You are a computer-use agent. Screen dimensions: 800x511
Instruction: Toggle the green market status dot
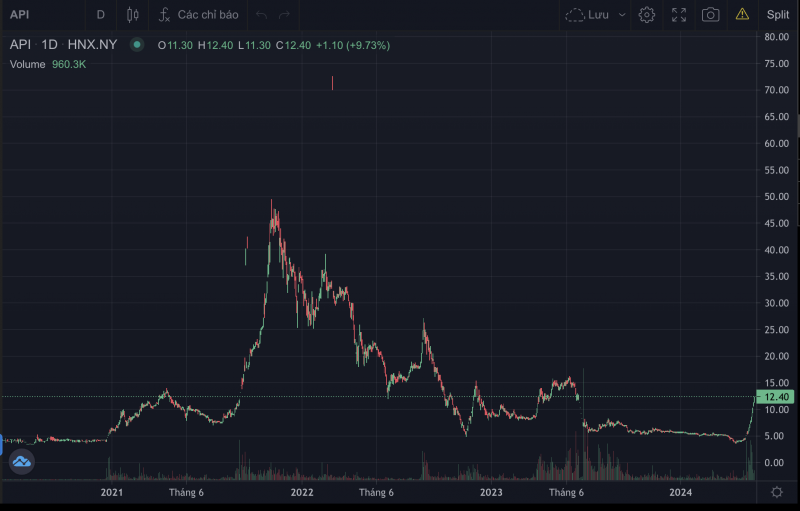137,45
